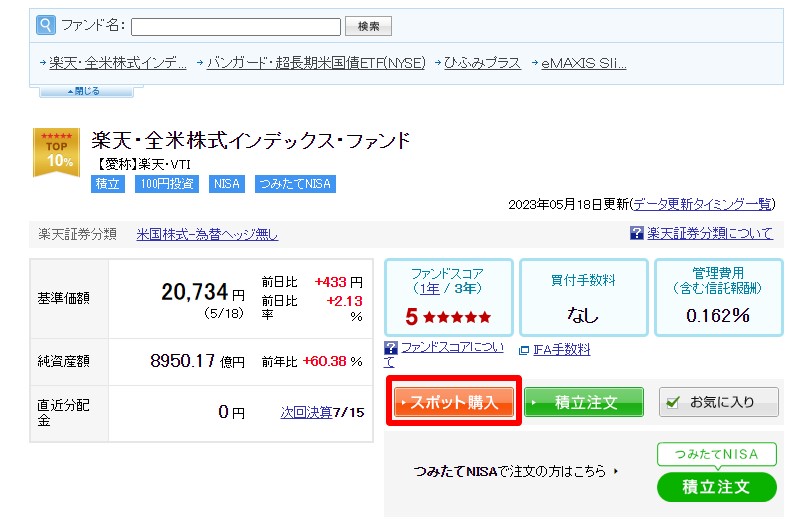Open eMAXIS Sli... recent fund link
This screenshot has width=795, height=526.
pyautogui.click(x=584, y=63)
